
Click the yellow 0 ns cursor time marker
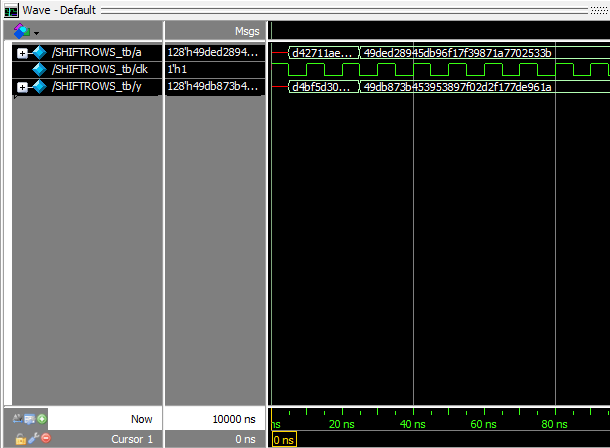click(x=284, y=440)
